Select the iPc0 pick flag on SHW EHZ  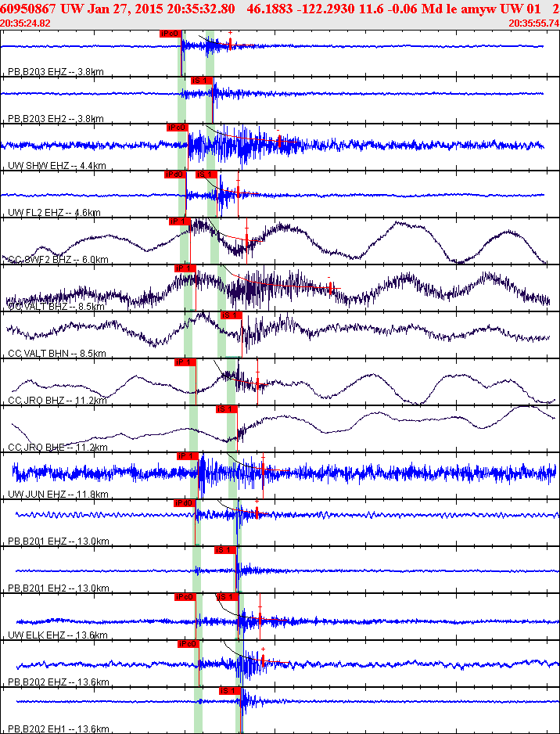[178, 128]
